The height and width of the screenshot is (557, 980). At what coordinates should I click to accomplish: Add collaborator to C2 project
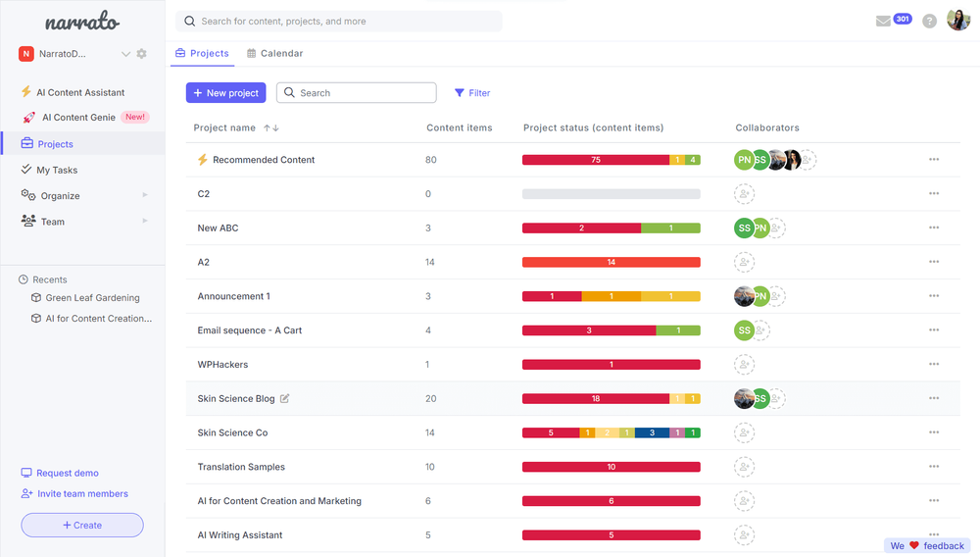744,194
